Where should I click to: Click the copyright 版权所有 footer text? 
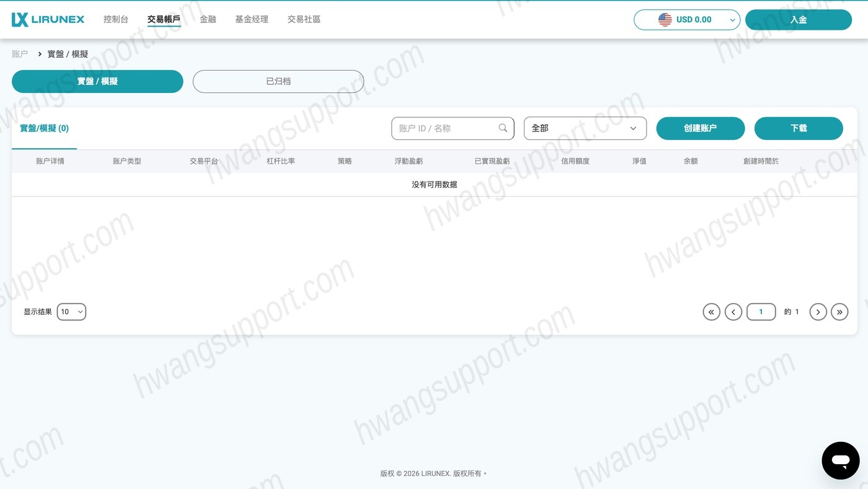pos(433,474)
